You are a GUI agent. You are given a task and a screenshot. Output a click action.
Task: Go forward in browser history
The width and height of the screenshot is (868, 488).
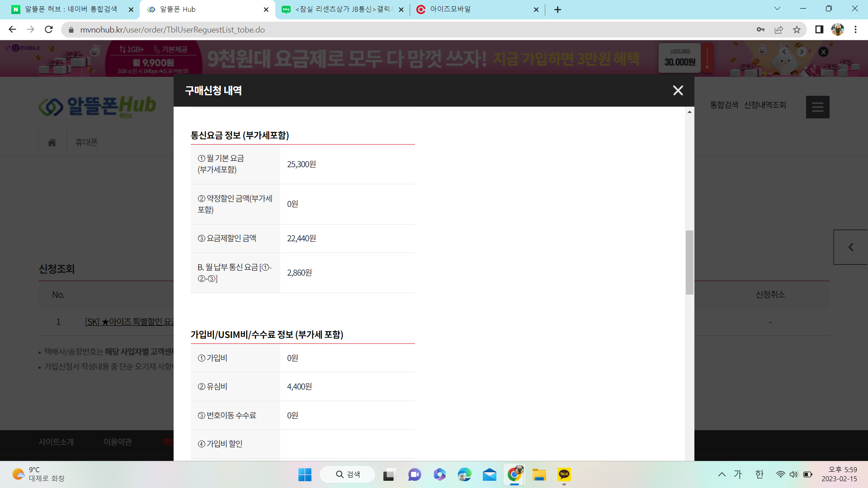pos(30,29)
